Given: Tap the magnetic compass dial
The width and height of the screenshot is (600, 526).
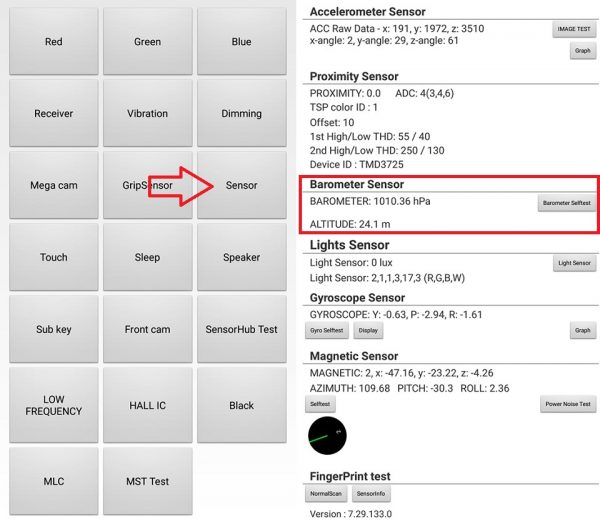Looking at the screenshot, I should (x=327, y=436).
